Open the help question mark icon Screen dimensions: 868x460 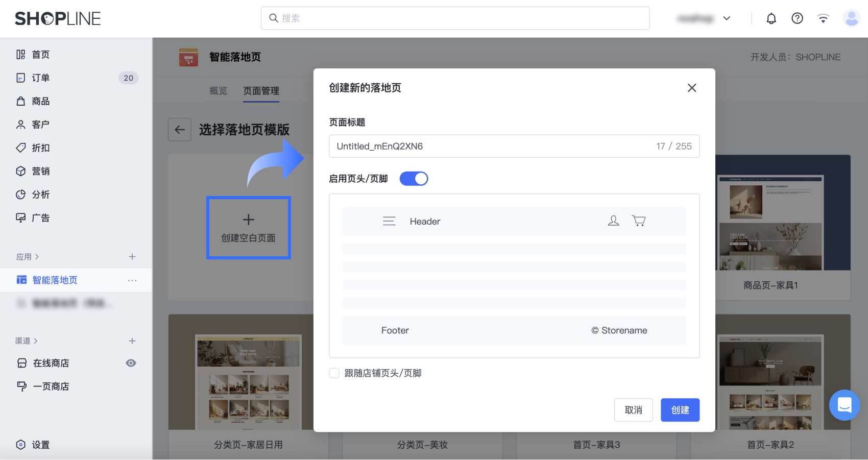(797, 19)
